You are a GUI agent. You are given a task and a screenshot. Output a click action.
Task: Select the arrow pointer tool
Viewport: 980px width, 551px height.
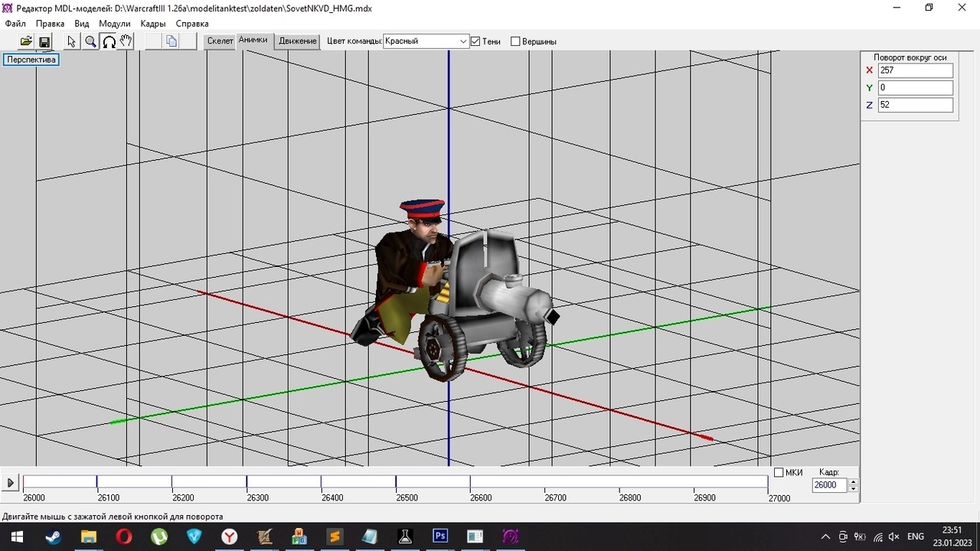(x=72, y=41)
